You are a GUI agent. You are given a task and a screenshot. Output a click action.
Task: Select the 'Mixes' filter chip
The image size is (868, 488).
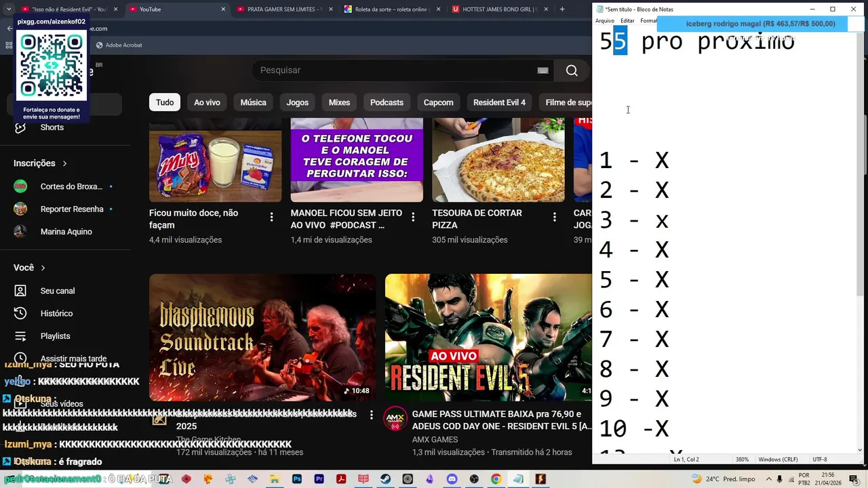click(339, 102)
